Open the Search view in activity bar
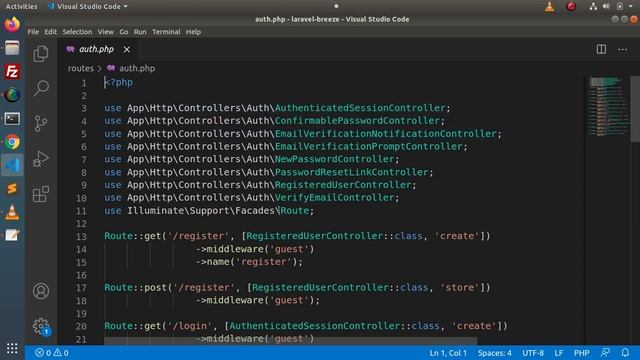The image size is (640, 360). point(41,88)
